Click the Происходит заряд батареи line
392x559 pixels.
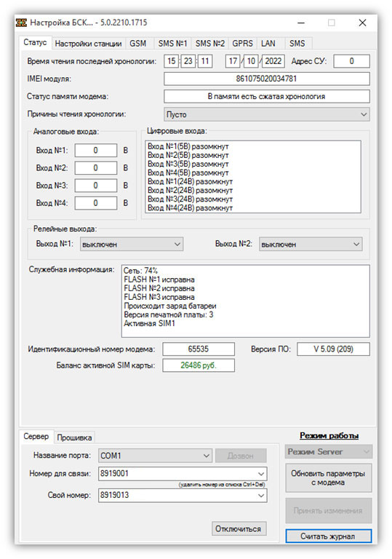click(170, 306)
